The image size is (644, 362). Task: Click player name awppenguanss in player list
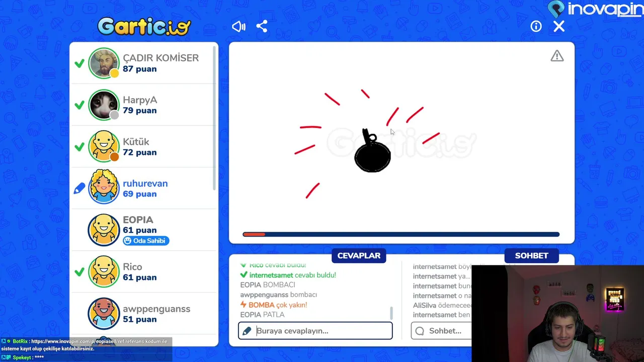(156, 309)
